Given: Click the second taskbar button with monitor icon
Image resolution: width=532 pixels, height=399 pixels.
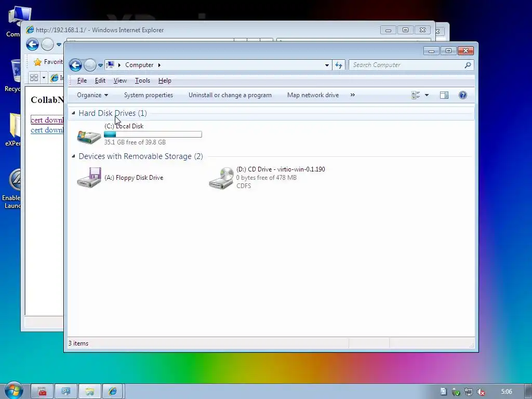Looking at the screenshot, I should [66, 392].
